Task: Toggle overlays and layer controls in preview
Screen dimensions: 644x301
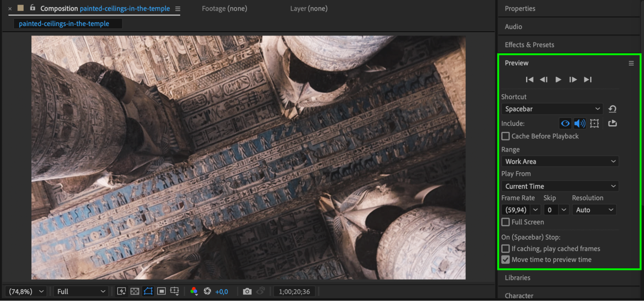Action: pos(594,123)
